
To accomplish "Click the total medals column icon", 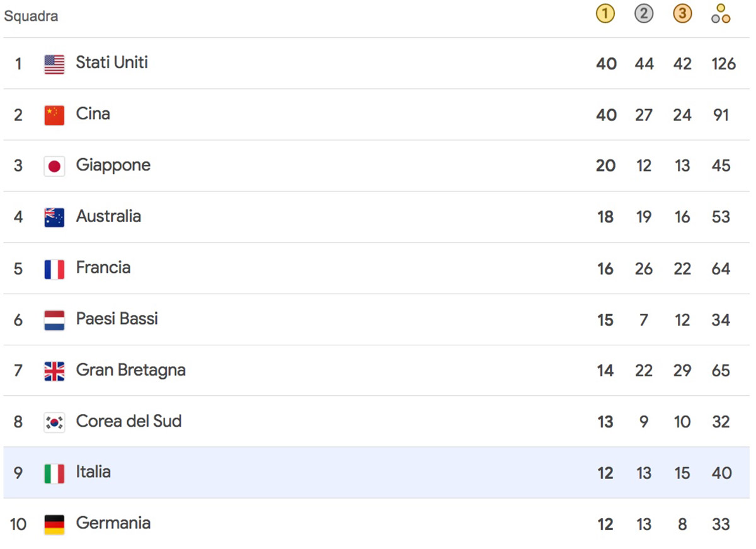I will coord(720,13).
